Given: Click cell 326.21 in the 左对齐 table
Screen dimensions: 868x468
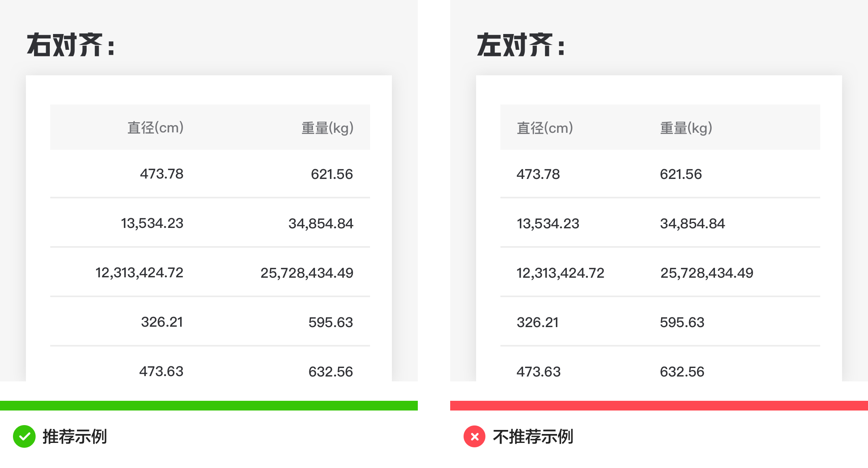Looking at the screenshot, I should pyautogui.click(x=538, y=322).
